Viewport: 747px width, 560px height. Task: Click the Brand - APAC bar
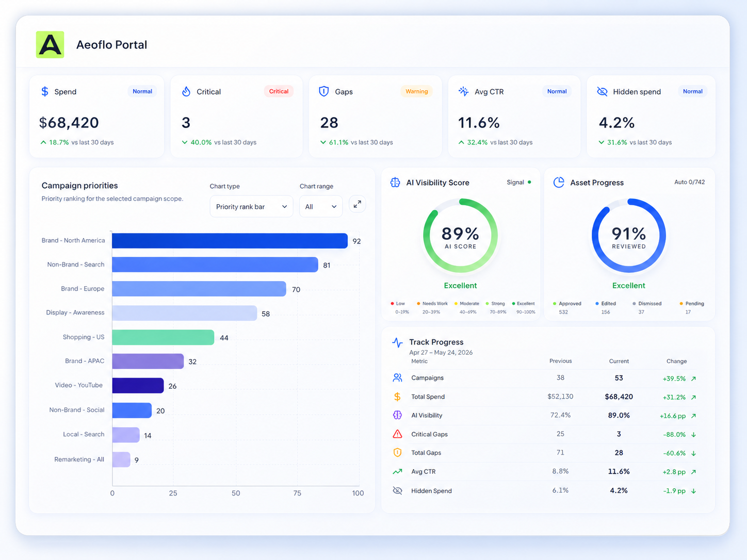(148, 361)
